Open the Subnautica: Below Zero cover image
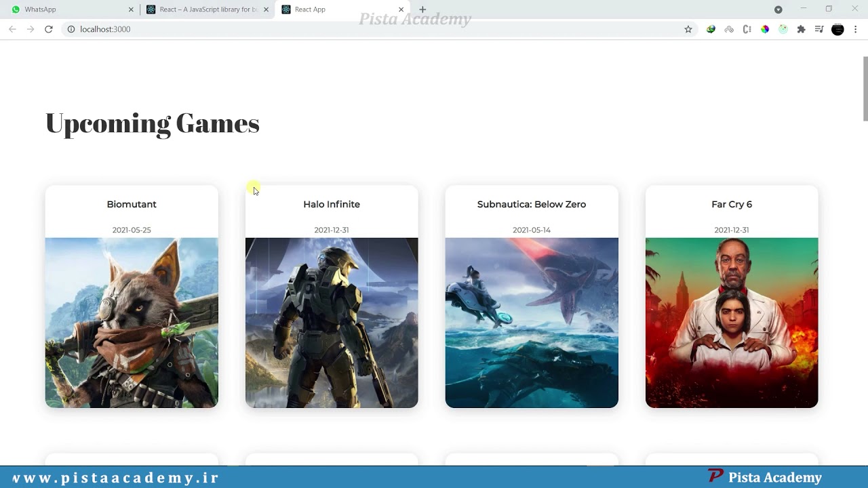Screen dimensions: 868x488 click(532, 323)
